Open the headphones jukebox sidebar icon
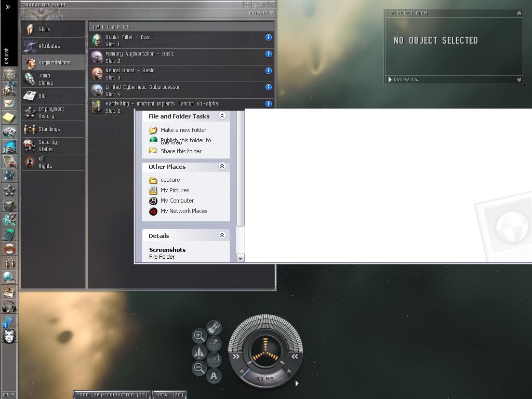The height and width of the screenshot is (399, 532). 9,307
